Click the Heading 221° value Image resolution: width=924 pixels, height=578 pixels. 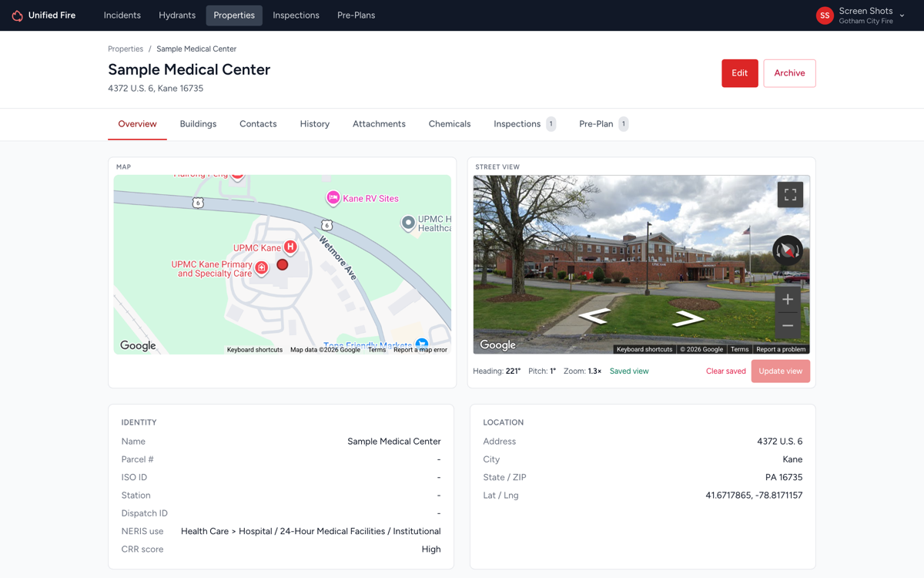tap(513, 371)
